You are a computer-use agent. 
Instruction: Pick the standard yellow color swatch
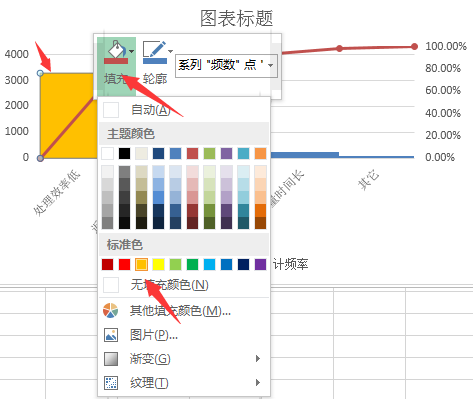point(158,264)
